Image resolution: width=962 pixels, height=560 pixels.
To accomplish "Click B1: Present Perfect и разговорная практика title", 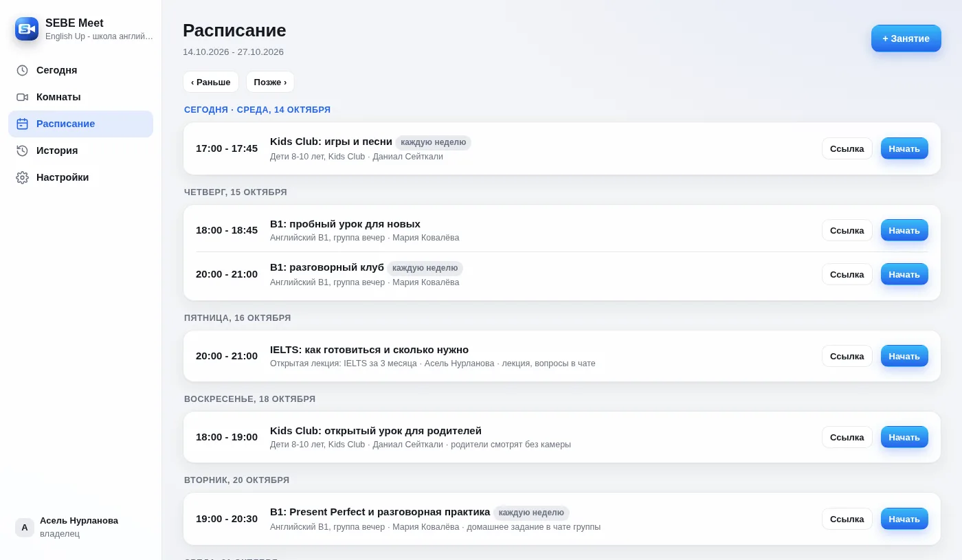I will click(380, 512).
